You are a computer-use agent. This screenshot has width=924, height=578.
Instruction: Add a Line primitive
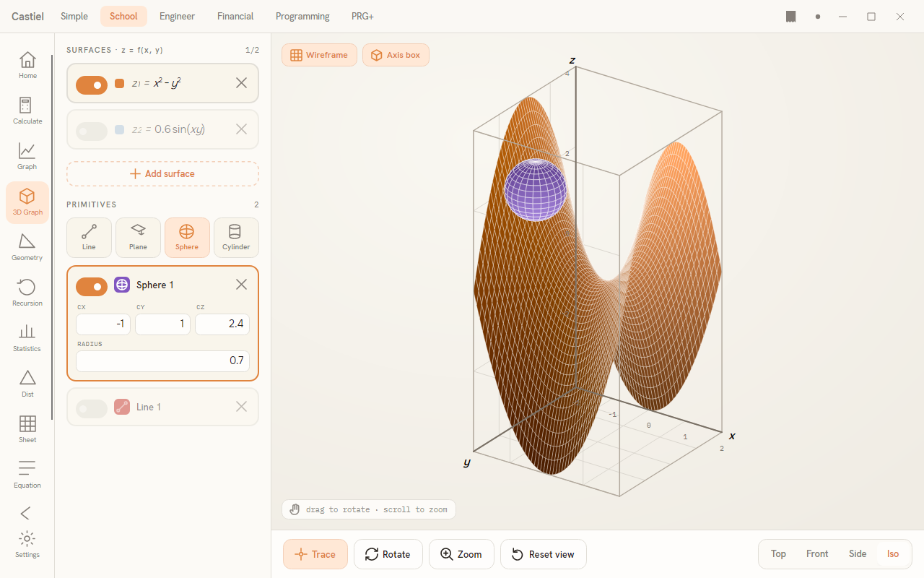point(89,238)
